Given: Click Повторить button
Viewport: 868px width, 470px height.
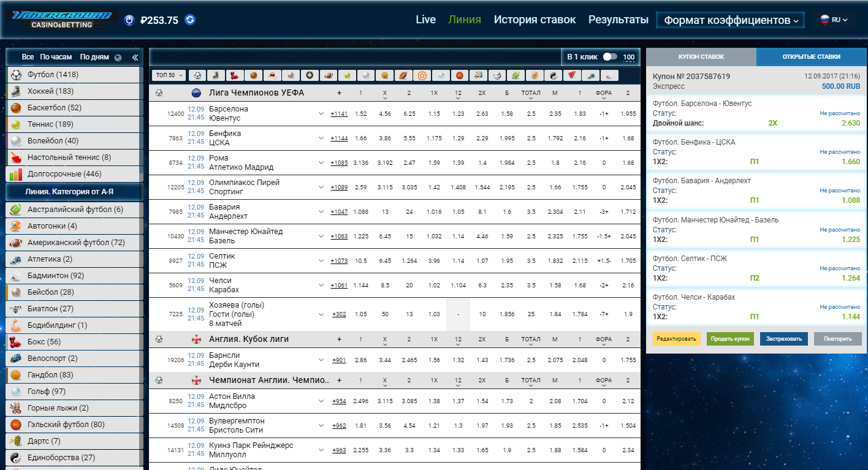Looking at the screenshot, I should (x=838, y=339).
